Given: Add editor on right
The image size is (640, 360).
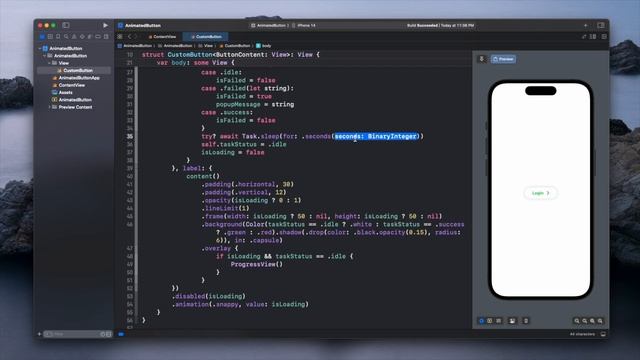Looking at the screenshot, I should coord(604,37).
